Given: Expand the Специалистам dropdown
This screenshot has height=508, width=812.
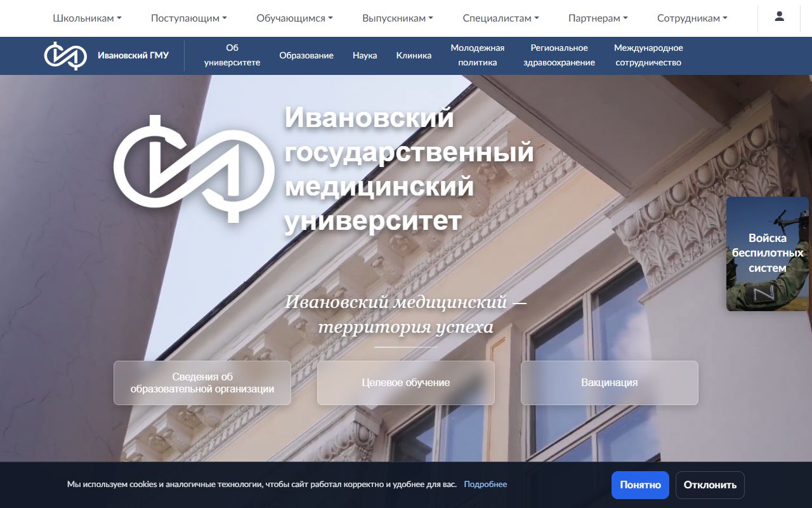Looking at the screenshot, I should 501,18.
